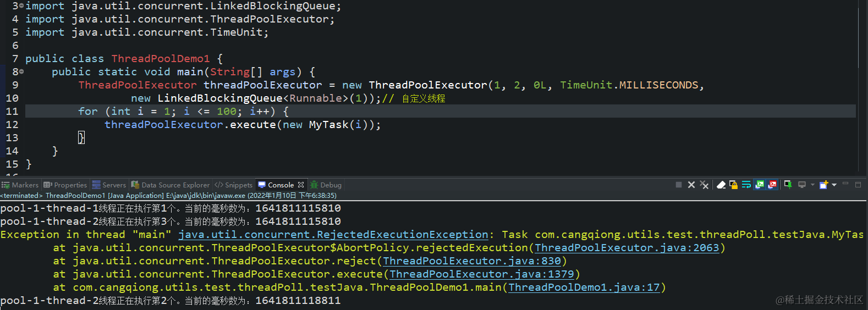Screen dimensions: 868x310
Task: Click line number 11 in the editor gutter
Action: tap(12, 112)
